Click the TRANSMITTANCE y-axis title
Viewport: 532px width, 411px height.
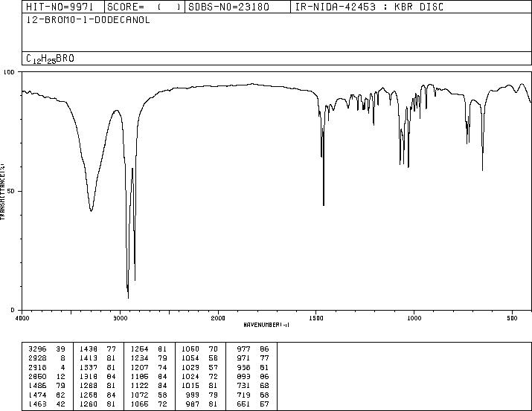(2, 192)
